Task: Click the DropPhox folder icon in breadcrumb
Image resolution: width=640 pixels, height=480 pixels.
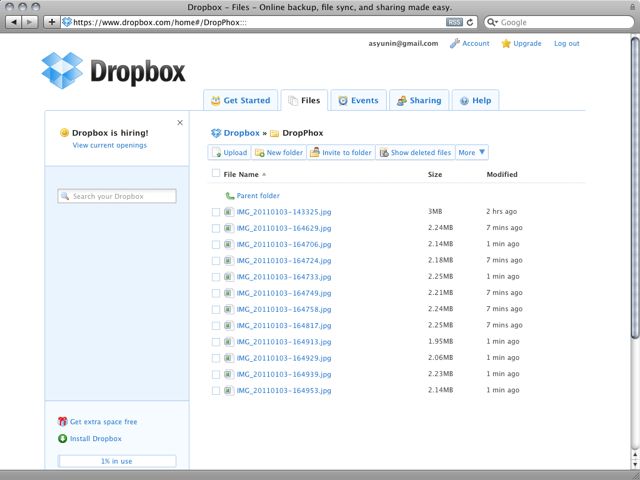Action: 275,133
